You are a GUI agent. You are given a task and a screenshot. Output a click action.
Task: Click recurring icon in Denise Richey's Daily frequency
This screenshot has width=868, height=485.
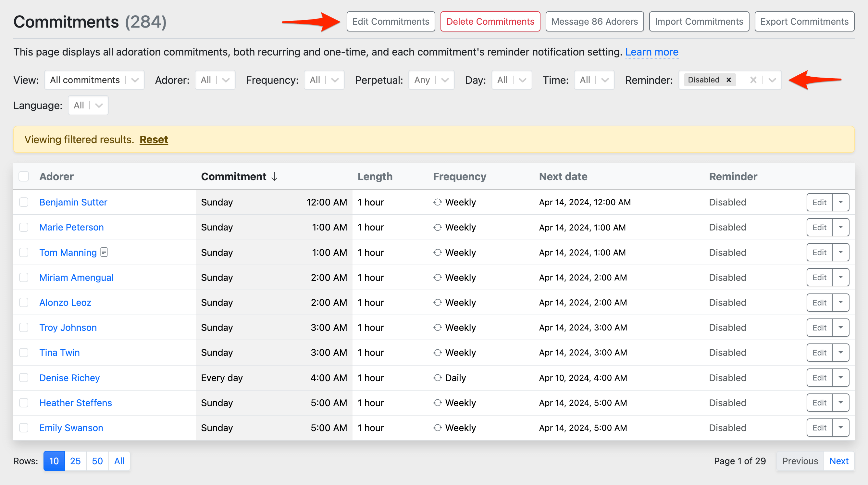coord(437,378)
